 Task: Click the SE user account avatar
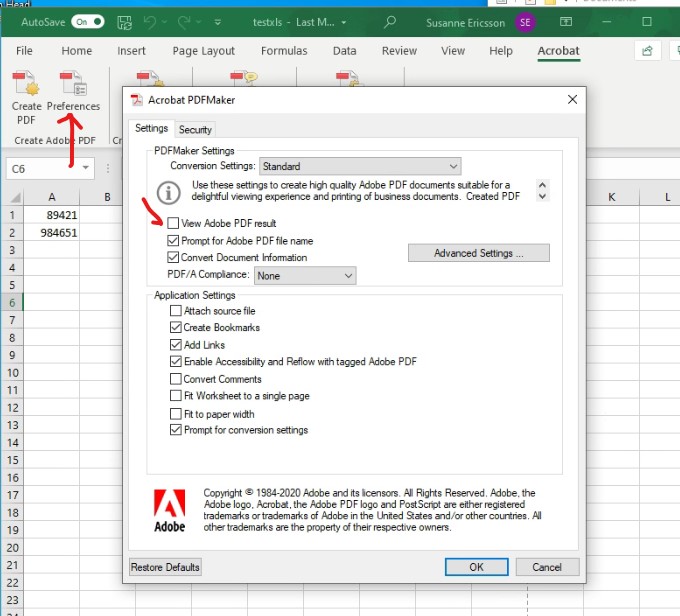coord(525,21)
